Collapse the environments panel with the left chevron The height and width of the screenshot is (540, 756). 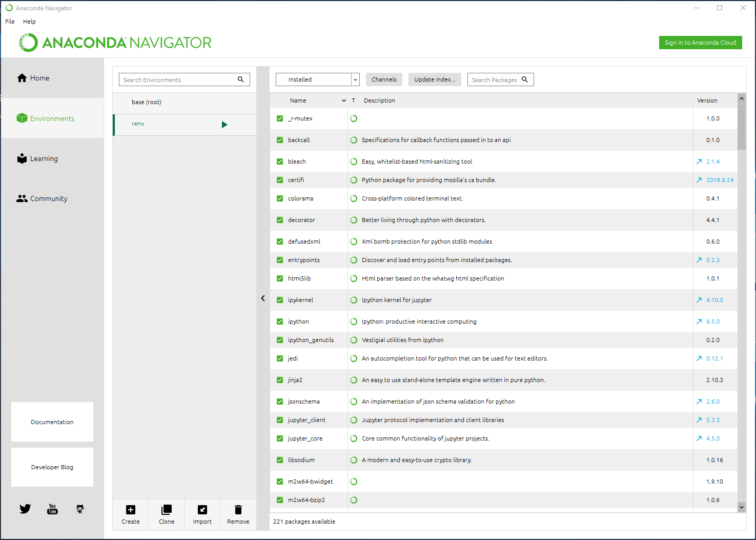pos(263,298)
